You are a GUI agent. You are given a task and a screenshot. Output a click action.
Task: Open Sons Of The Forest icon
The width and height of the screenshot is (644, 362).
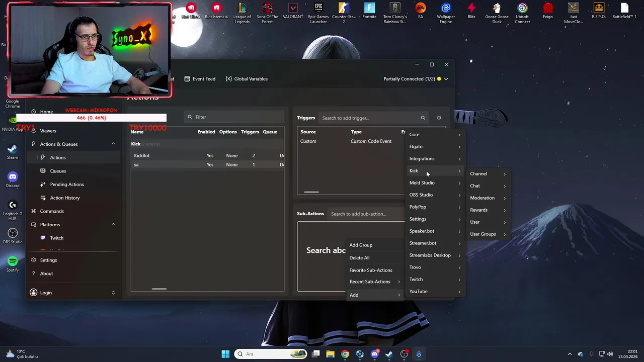268,13
